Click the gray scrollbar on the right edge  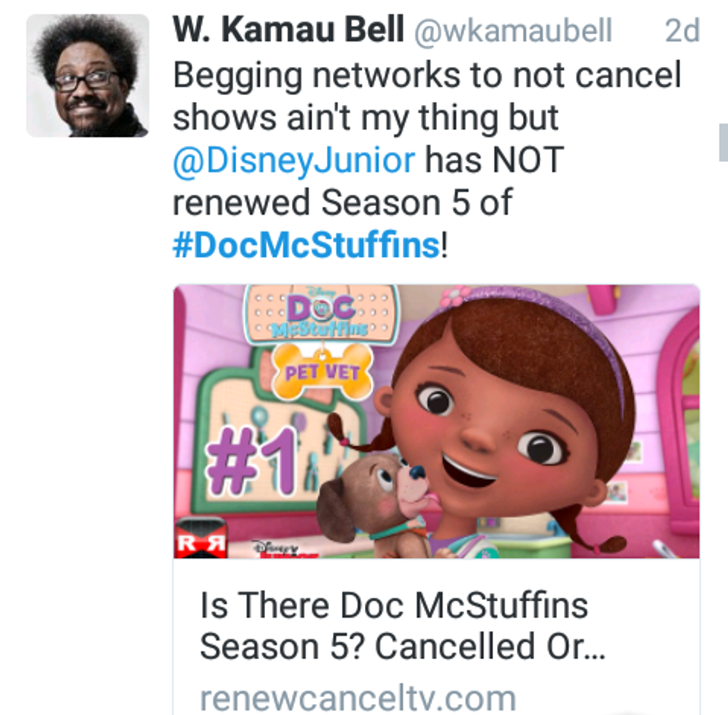pyautogui.click(x=723, y=142)
